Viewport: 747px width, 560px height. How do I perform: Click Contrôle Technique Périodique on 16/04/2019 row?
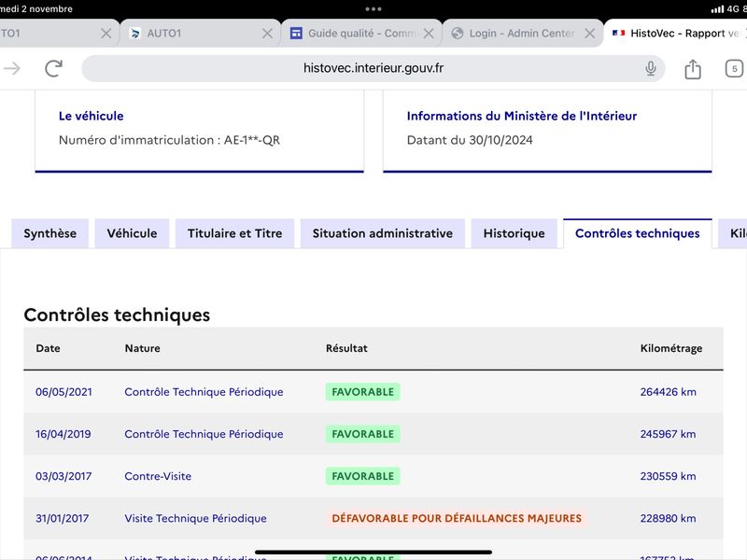tap(204, 434)
